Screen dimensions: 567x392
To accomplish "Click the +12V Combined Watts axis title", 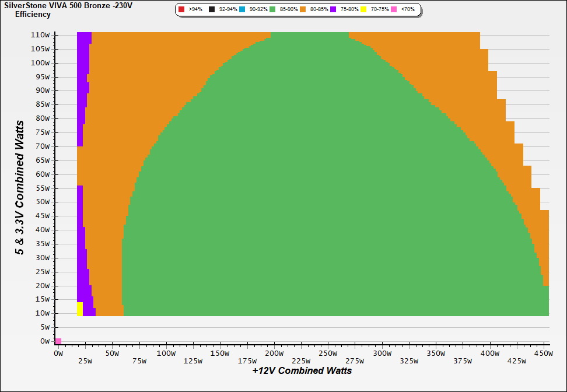I will [x=302, y=370].
